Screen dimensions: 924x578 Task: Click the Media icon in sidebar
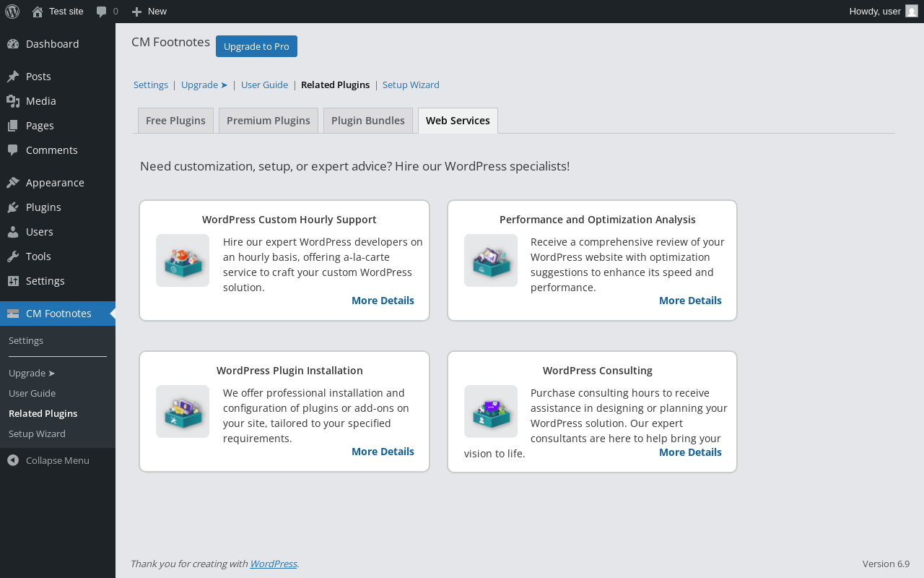tap(13, 101)
